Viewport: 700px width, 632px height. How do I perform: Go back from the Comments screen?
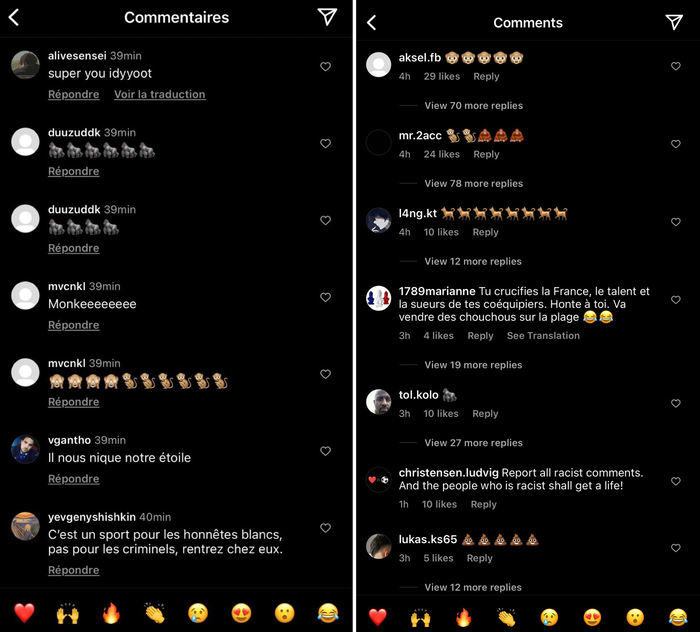coord(371,22)
